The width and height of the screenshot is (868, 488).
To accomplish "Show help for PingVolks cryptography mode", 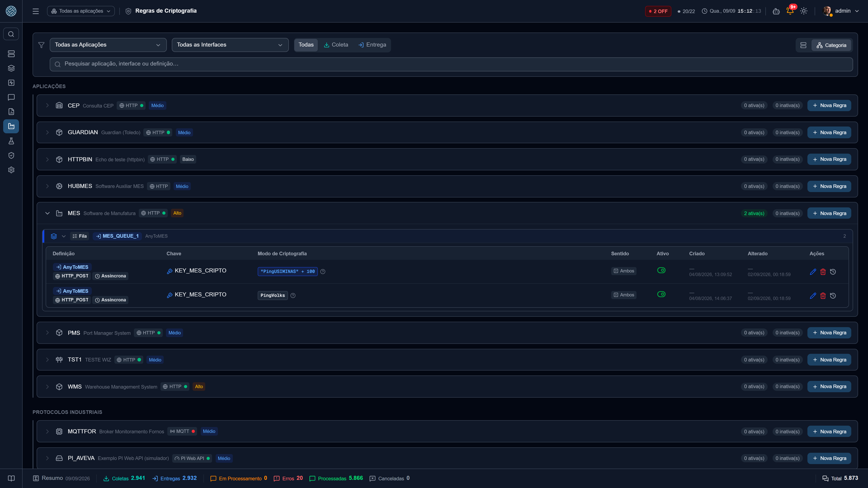I will coord(293,295).
